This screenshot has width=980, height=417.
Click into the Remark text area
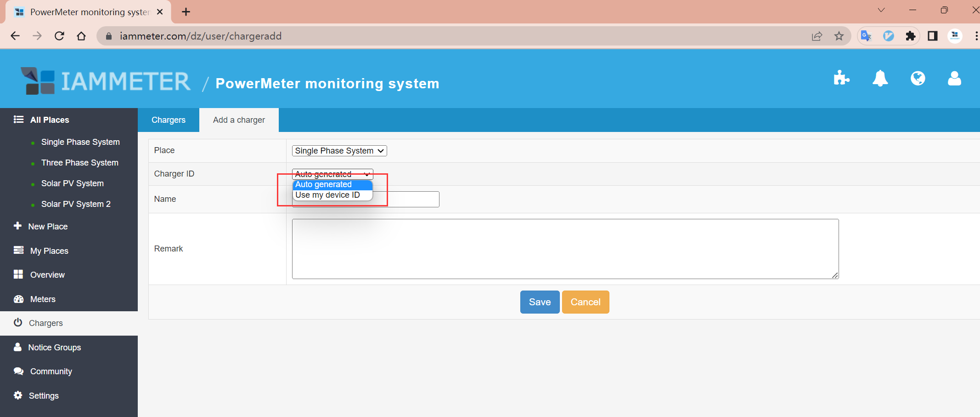coord(565,249)
